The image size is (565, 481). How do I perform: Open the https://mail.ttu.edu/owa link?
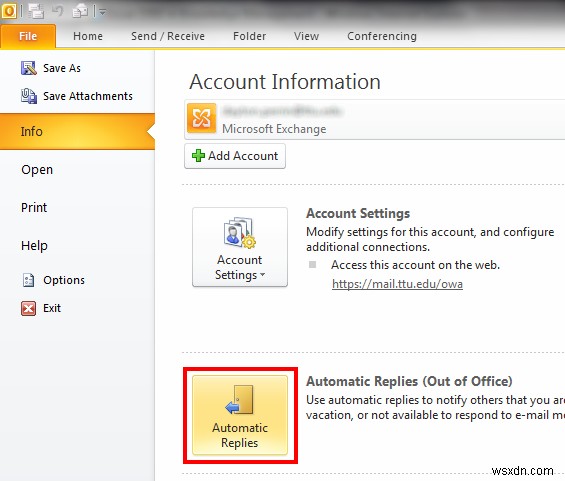click(397, 284)
